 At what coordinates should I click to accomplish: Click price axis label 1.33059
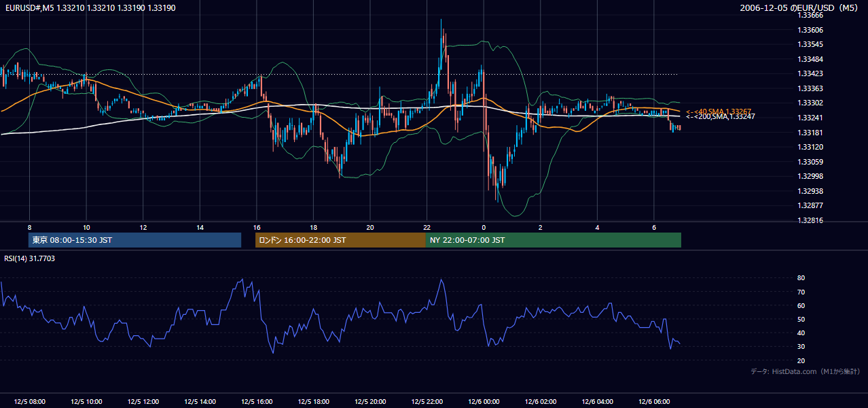coord(810,162)
